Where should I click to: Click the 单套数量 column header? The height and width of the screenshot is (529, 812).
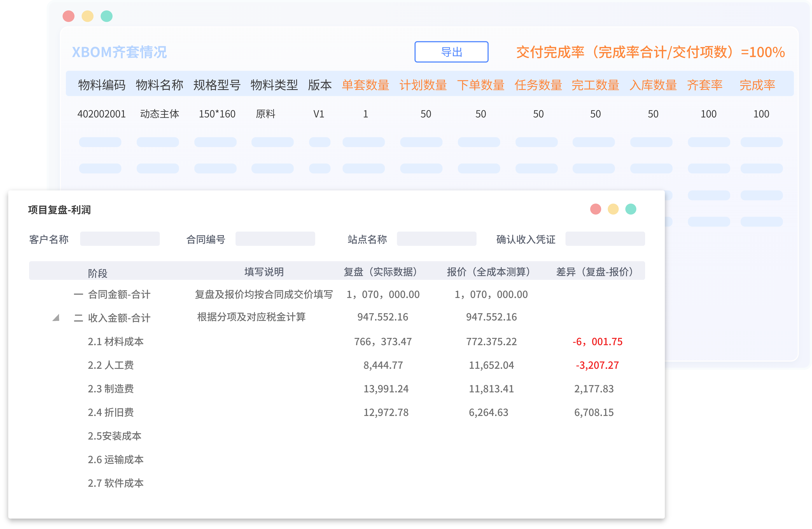365,85
